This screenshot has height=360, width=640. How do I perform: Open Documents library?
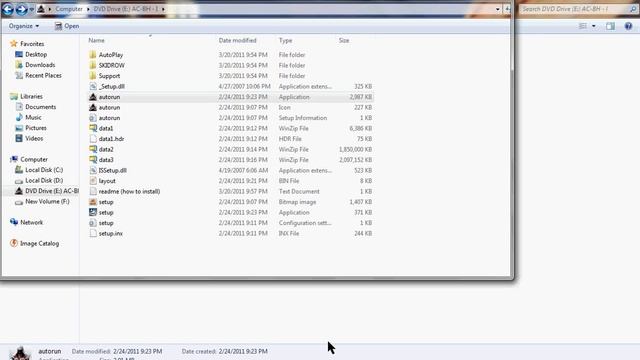(40, 107)
